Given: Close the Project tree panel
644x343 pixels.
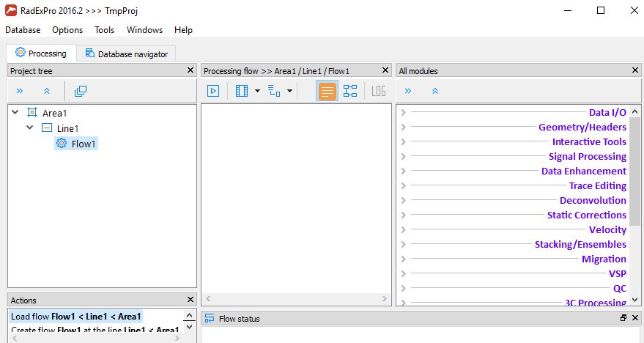Looking at the screenshot, I should [x=190, y=70].
